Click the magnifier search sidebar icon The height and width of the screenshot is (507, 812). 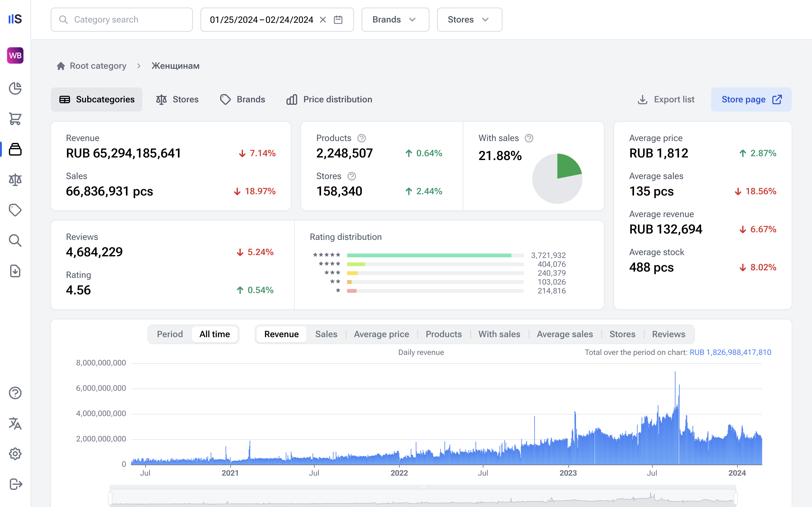[x=15, y=241]
